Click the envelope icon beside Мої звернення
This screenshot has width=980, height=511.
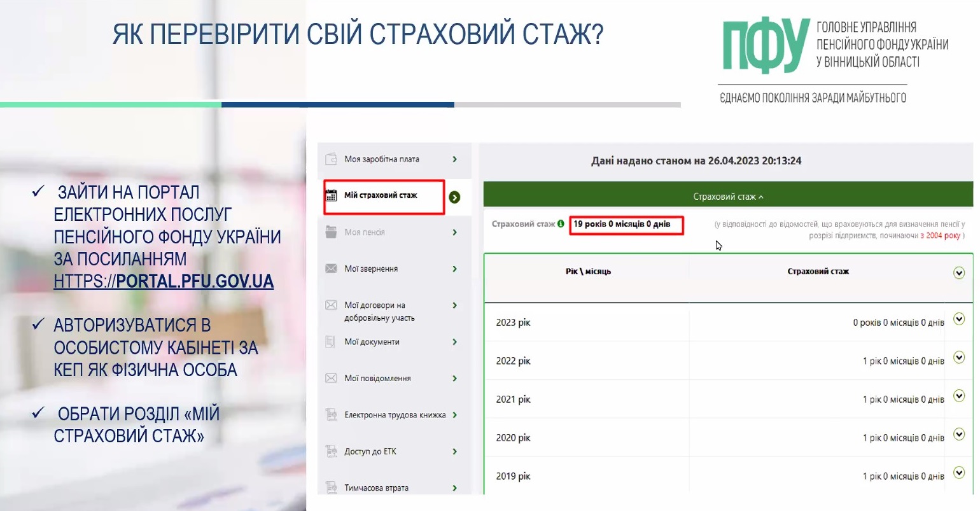pyautogui.click(x=331, y=269)
